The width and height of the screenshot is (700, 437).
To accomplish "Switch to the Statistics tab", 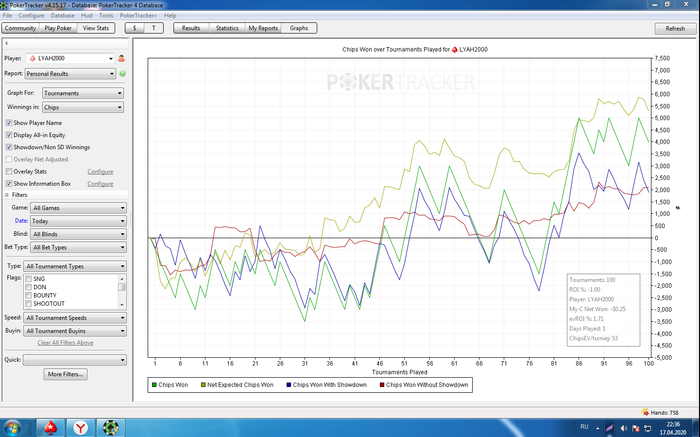I will point(227,29).
